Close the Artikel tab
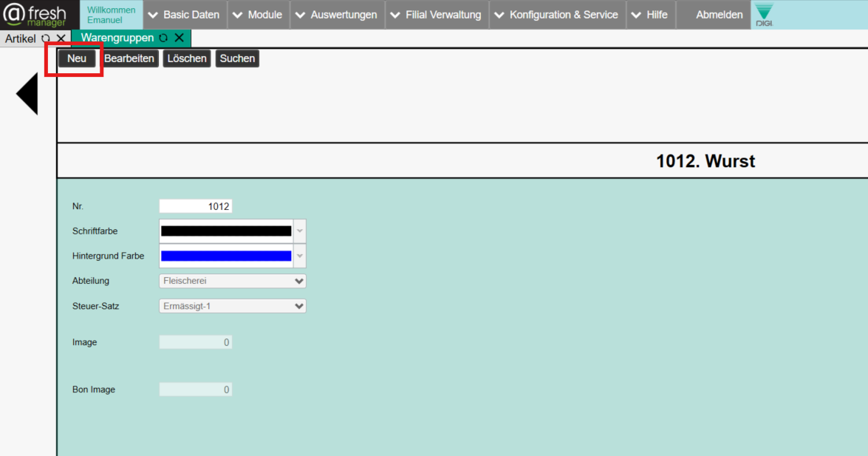 tap(61, 38)
